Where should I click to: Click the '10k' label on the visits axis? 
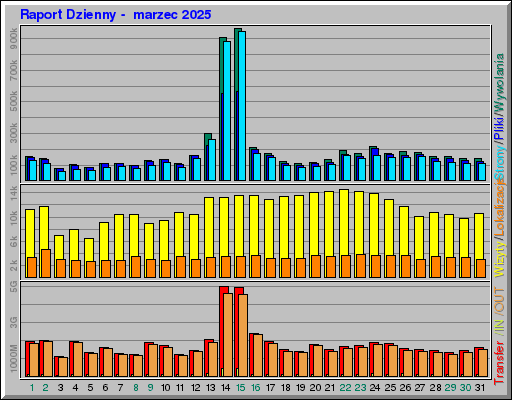point(14,218)
